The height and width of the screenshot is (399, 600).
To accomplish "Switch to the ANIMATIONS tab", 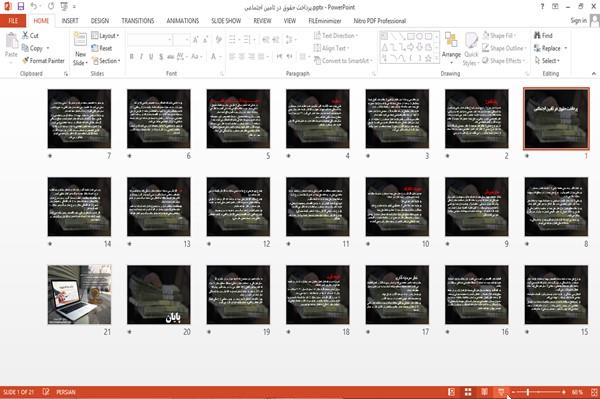I will click(183, 21).
